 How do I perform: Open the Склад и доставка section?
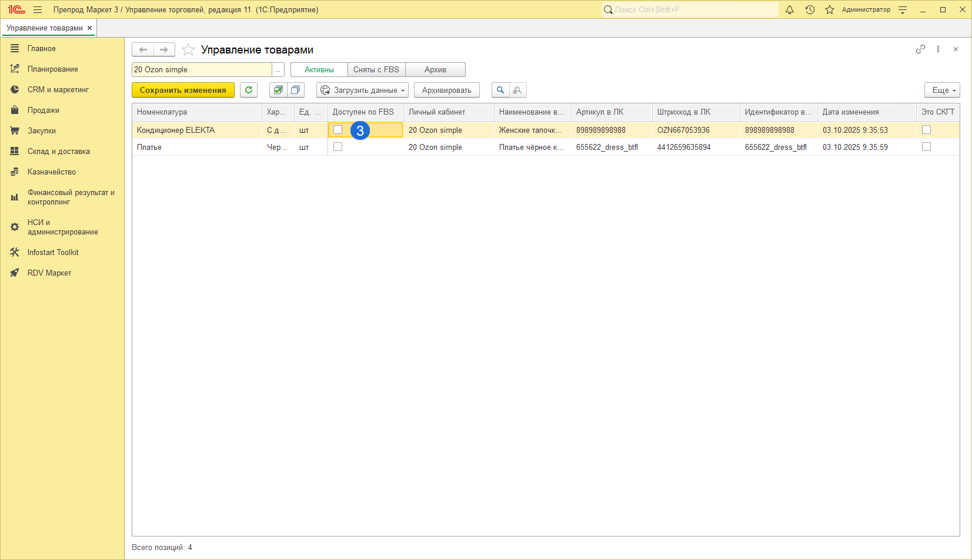pyautogui.click(x=58, y=151)
